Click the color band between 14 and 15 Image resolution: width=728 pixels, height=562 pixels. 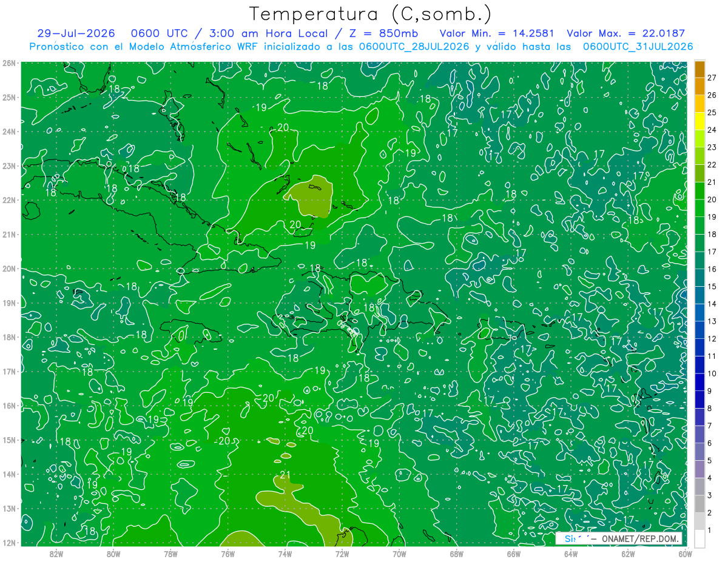pyautogui.click(x=700, y=296)
